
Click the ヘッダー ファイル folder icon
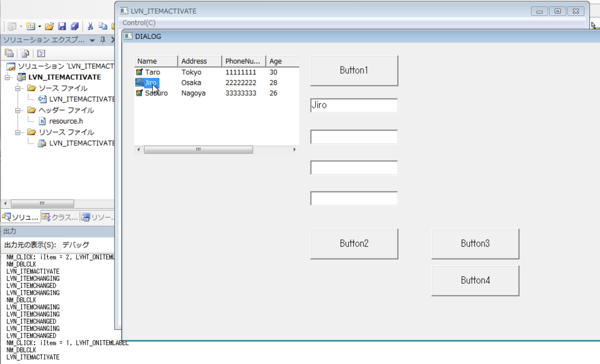pyautogui.click(x=31, y=110)
